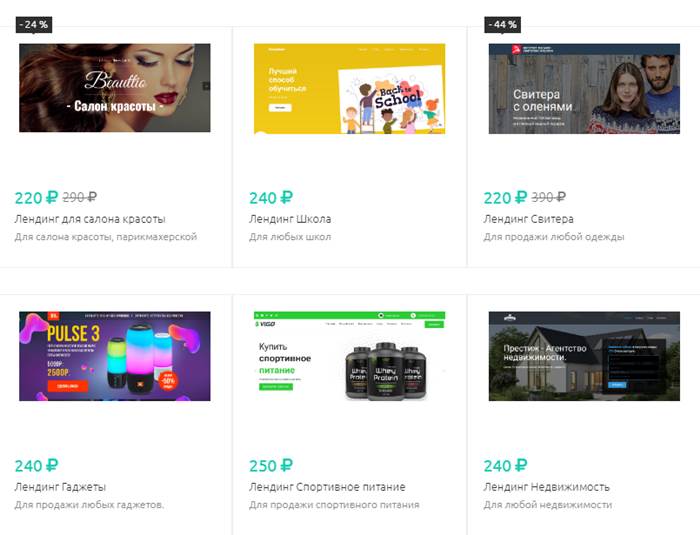Open the Back to School template thumbnail
Image resolution: width=700 pixels, height=535 pixels.
(x=350, y=88)
